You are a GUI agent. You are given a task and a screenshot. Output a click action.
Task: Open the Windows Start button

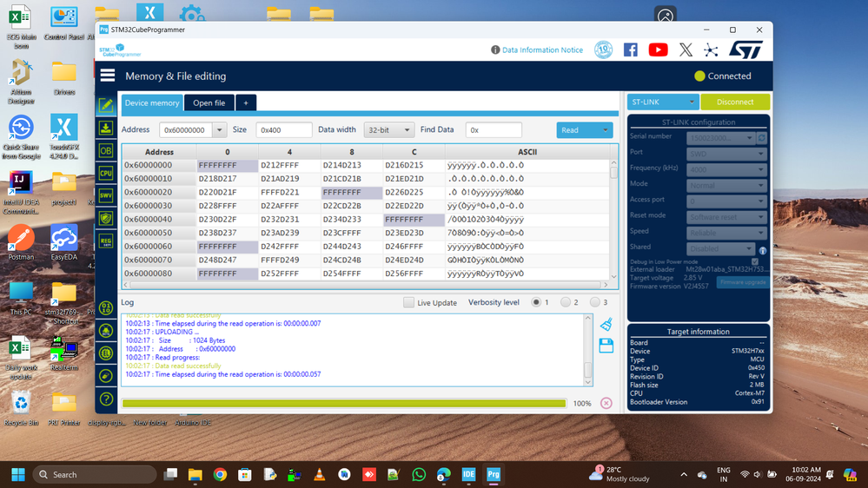tap(18, 475)
